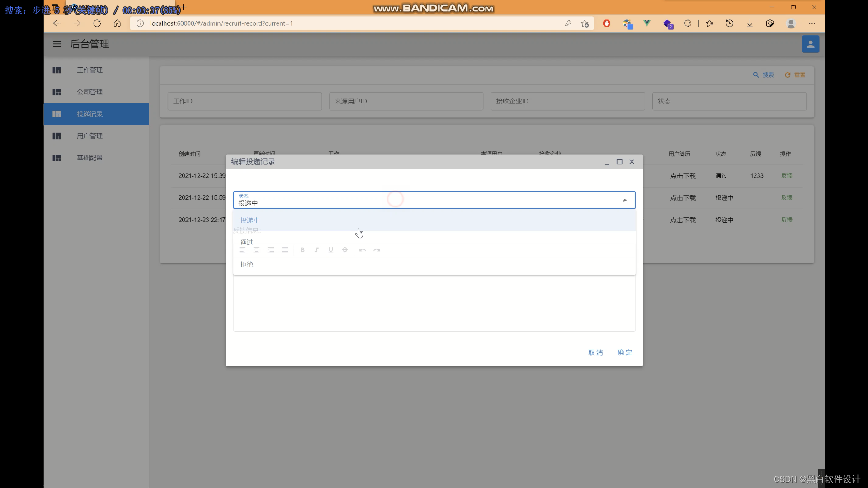The width and height of the screenshot is (868, 488).
Task: Justify text in feedback editor
Action: point(285,250)
